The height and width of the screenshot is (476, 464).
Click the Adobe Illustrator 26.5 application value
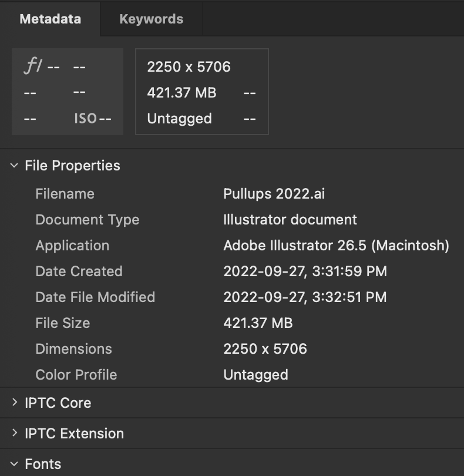point(336,246)
